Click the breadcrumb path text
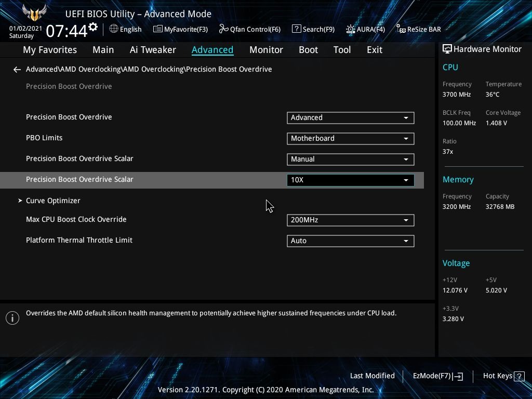Viewport: 532px width, 399px height. [x=149, y=69]
